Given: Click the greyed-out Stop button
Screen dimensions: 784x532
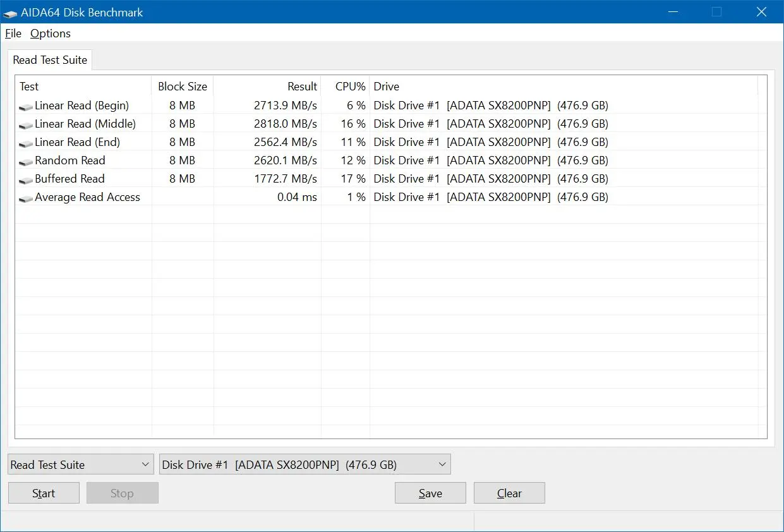Looking at the screenshot, I should (122, 493).
